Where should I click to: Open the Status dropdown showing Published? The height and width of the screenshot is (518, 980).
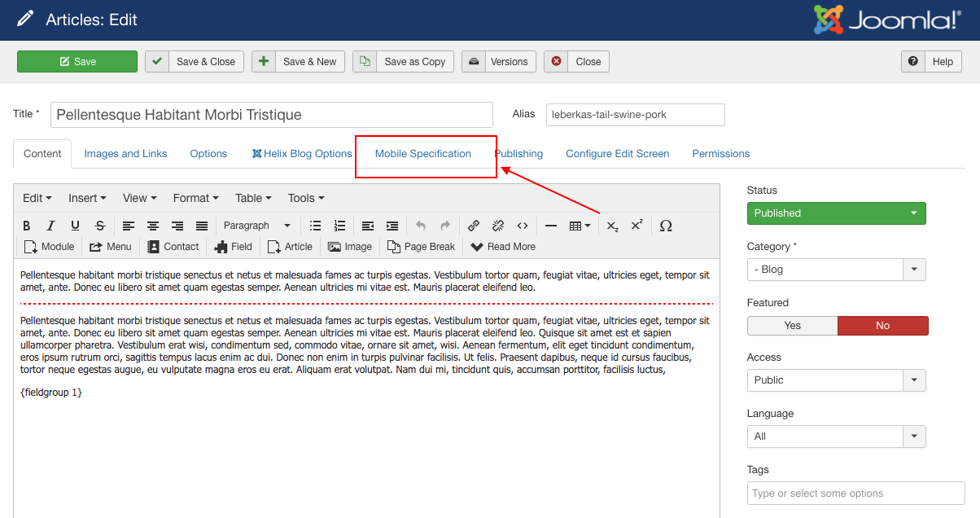pyautogui.click(x=836, y=213)
